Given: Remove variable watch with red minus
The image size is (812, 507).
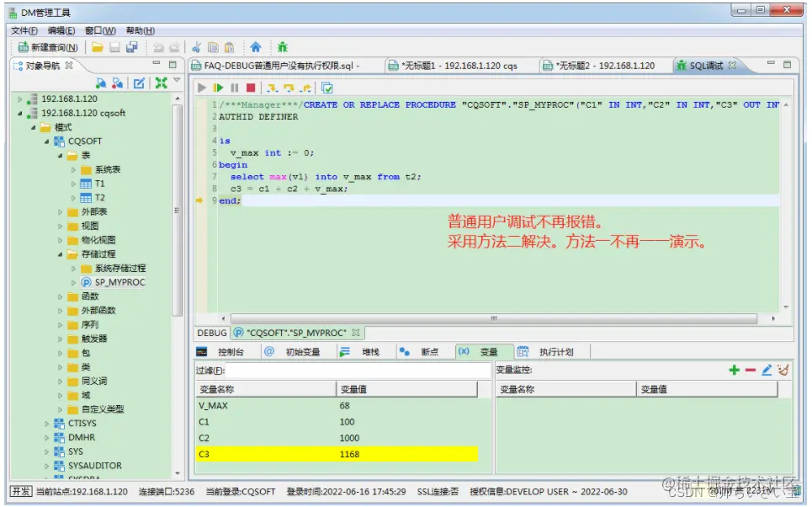Looking at the screenshot, I should coord(751,370).
